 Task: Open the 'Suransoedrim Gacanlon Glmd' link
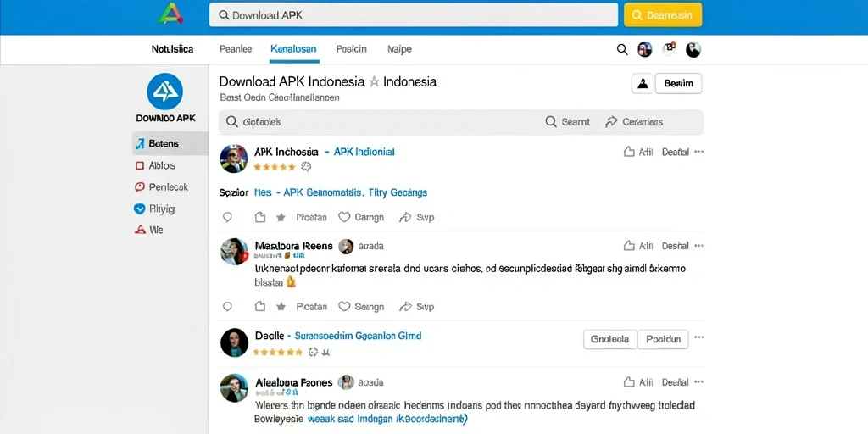pyautogui.click(x=359, y=336)
